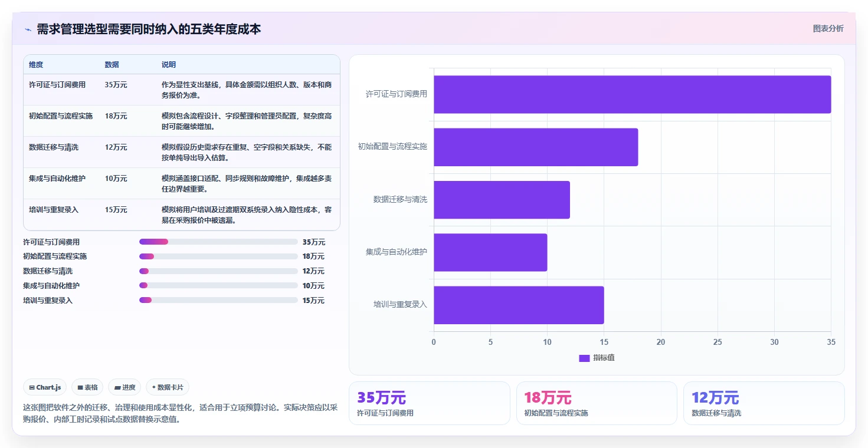
Task: Click the description starting 模拟将用户培训
Action: click(247, 215)
